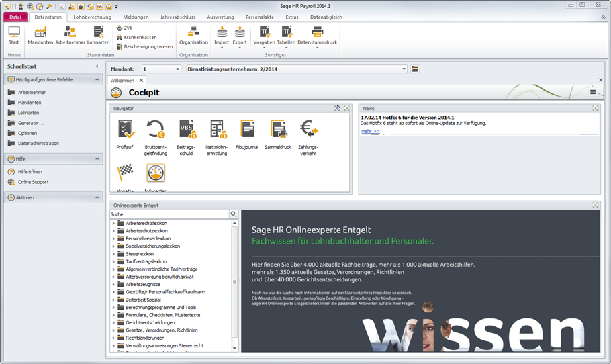
Task: Collapse the Hilfe sidebar section
Action: click(97, 159)
